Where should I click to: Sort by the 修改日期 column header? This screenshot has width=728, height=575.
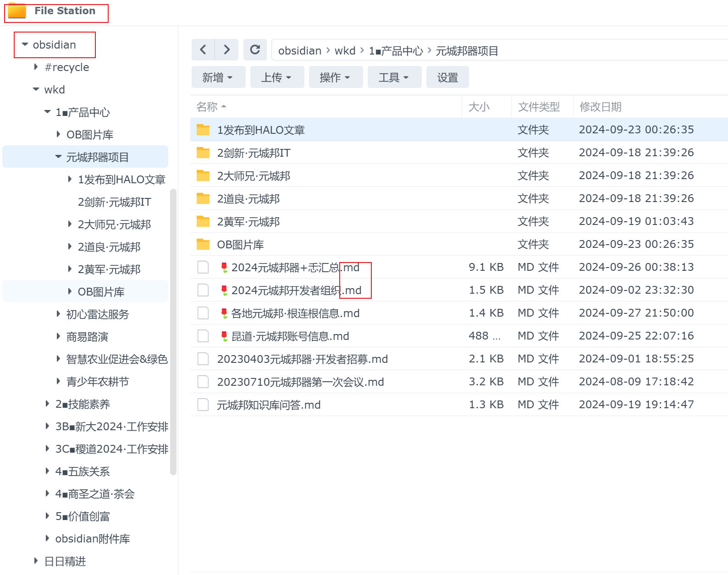pyautogui.click(x=650, y=107)
